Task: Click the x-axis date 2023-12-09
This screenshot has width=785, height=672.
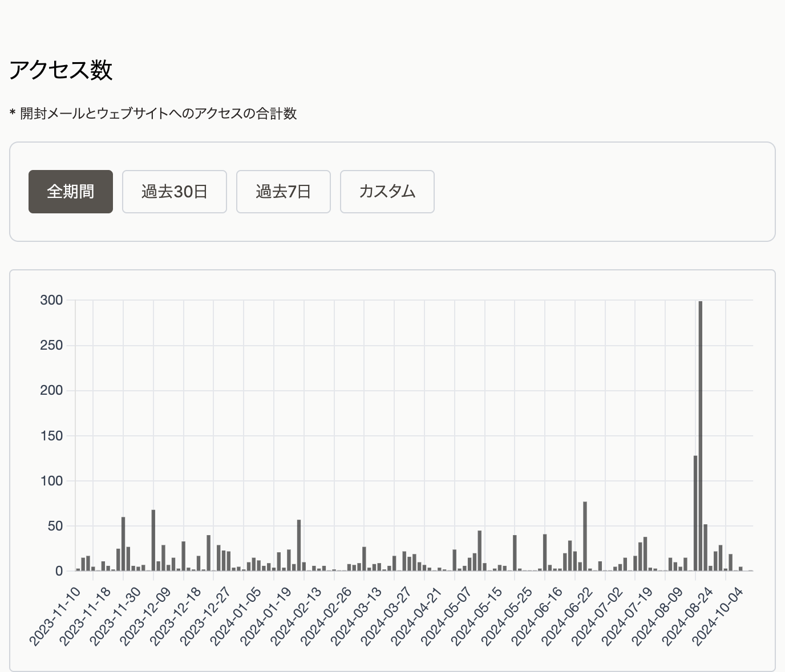Action: (146, 616)
